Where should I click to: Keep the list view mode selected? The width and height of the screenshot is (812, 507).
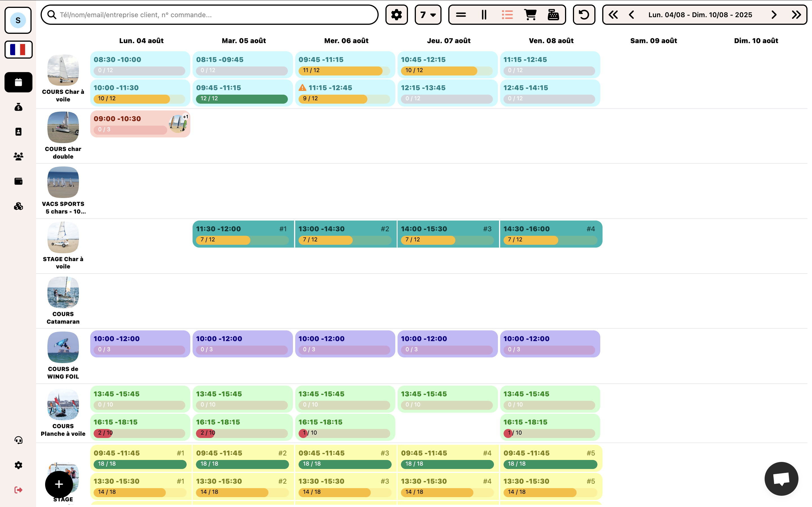[x=507, y=14]
